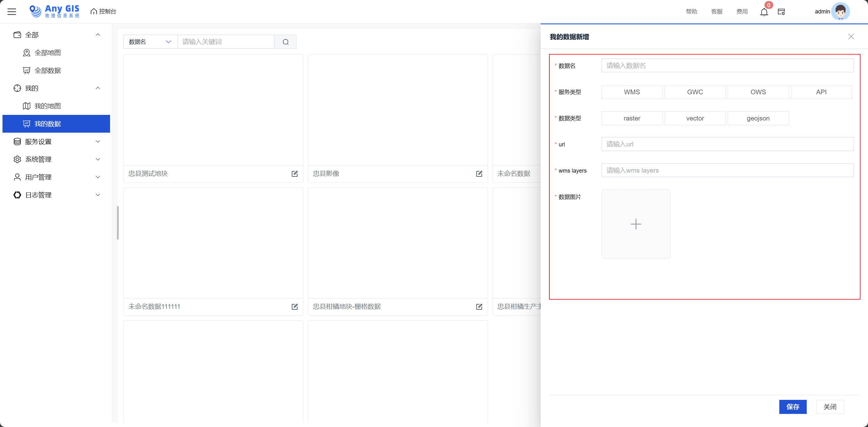
Task: Click plus to upload data image
Action: pyautogui.click(x=635, y=224)
